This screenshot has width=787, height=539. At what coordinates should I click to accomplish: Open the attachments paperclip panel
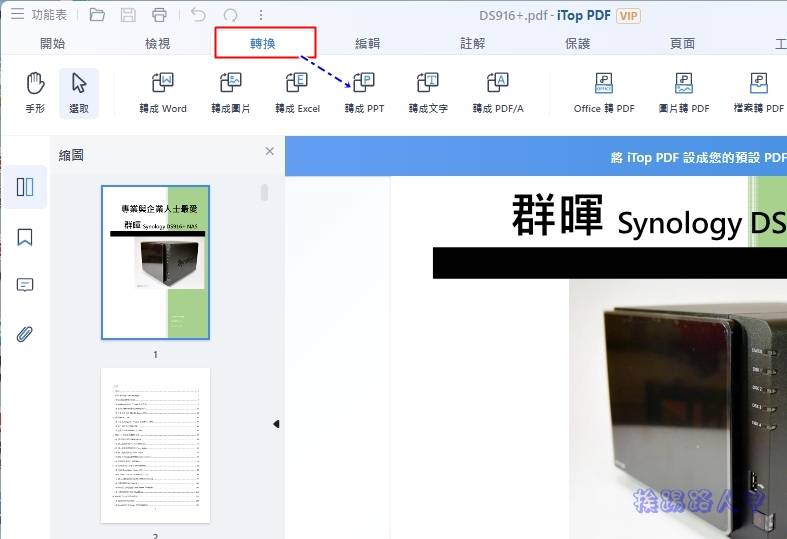[x=25, y=334]
